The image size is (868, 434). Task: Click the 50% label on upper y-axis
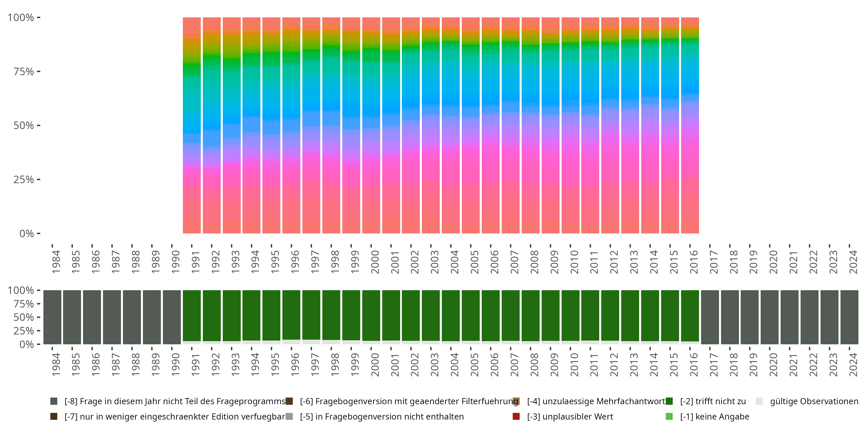coord(24,126)
